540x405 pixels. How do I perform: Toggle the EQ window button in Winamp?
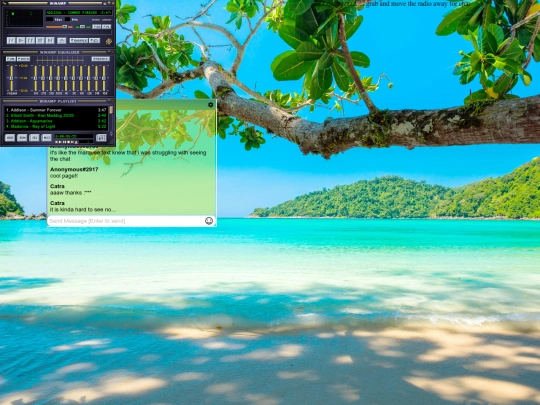coord(97,27)
